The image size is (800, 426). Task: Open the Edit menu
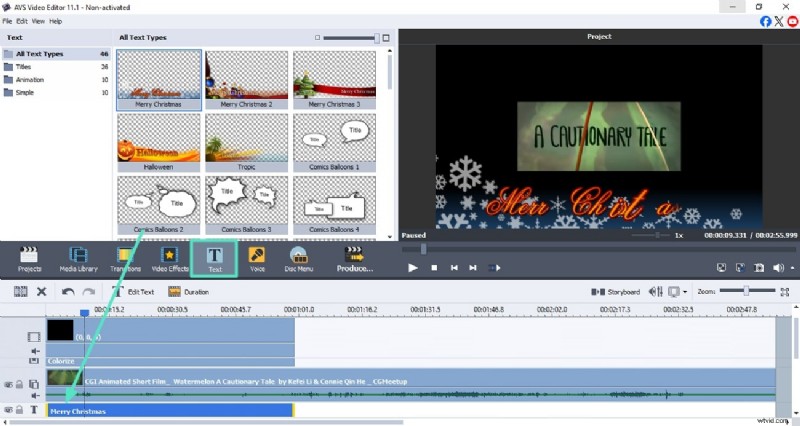click(22, 21)
